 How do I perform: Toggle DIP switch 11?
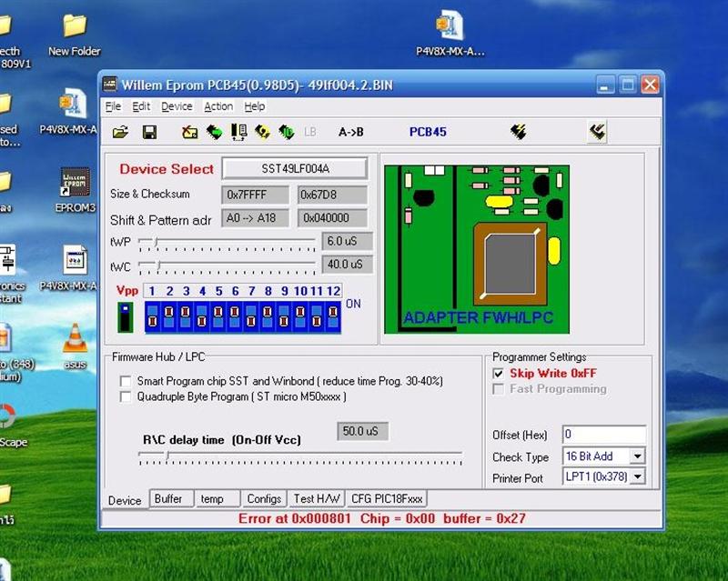317,317
